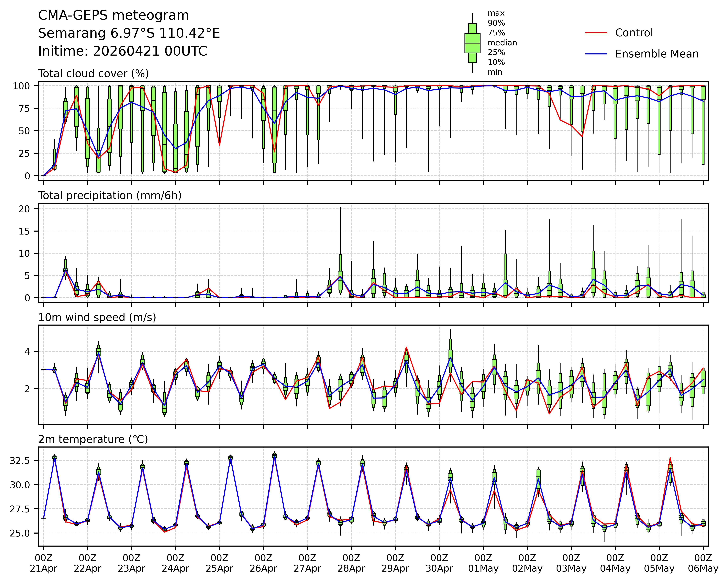Image resolution: width=728 pixels, height=583 pixels.
Task: Click the '00Z 28Apr' x-axis label
Action: point(351,564)
